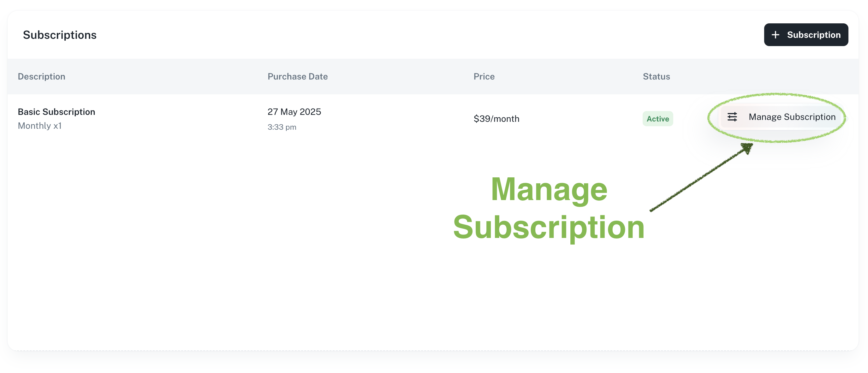868x373 pixels.
Task: Tap the filter-style icon beside Manage Subscription text
Action: 733,117
